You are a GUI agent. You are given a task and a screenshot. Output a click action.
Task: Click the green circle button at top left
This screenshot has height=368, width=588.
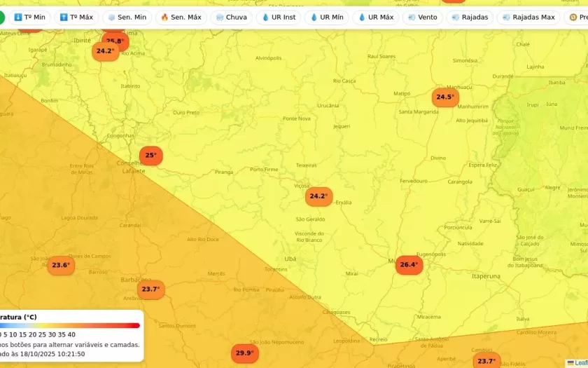1,18
